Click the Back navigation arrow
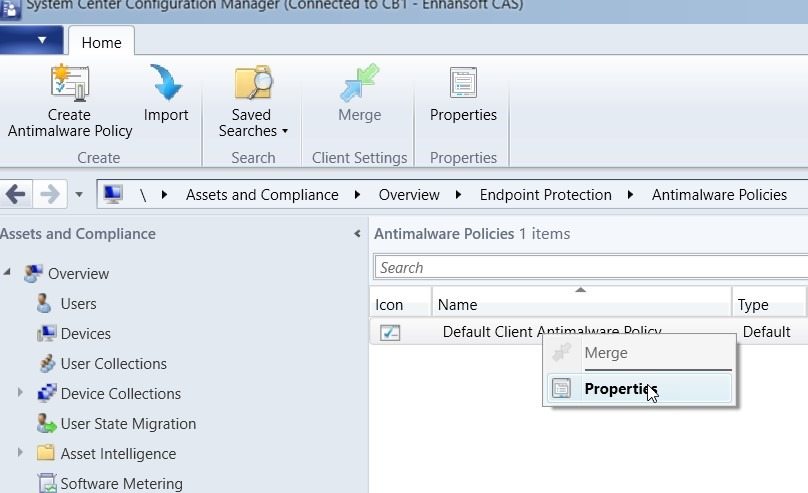This screenshot has height=493, width=808. tap(15, 194)
